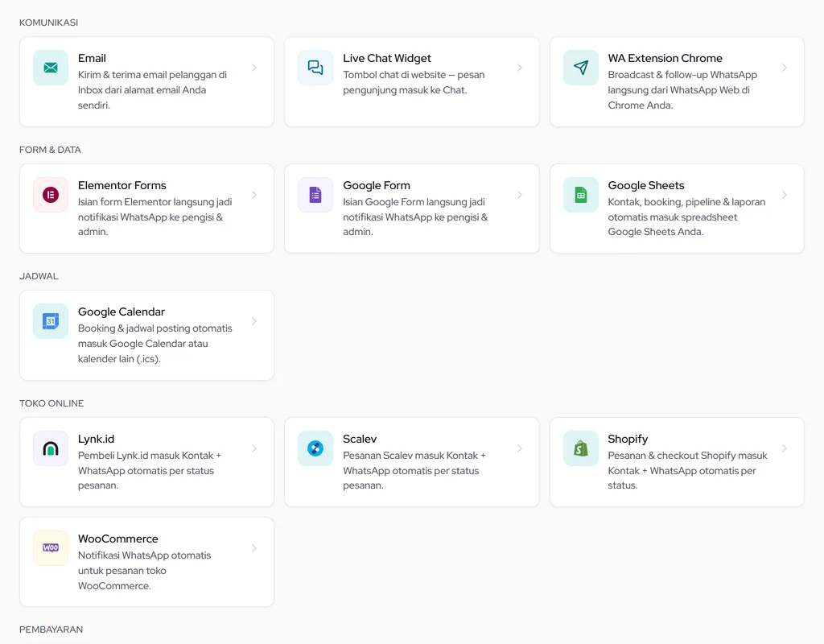Screen dimensions: 824x644
Task: Click the PEMBAYARAN section heading
Action: click(51, 630)
